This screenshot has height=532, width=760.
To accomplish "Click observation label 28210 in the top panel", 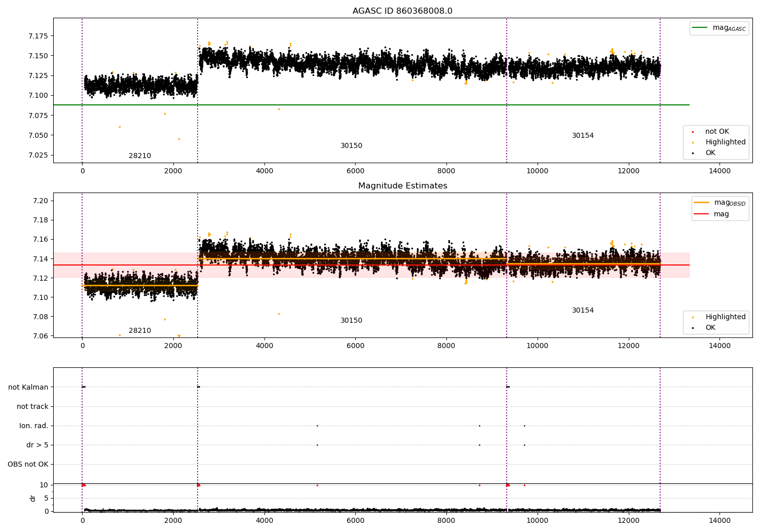I will (140, 156).
